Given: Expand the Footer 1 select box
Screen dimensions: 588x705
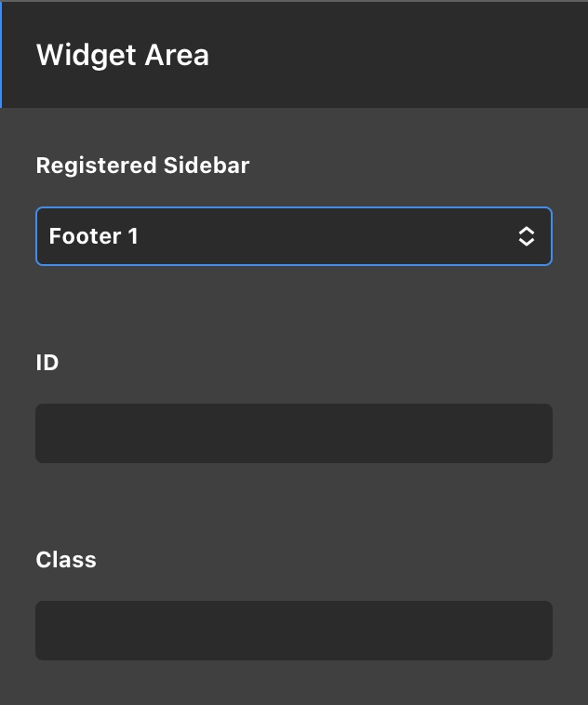Looking at the screenshot, I should coord(372,236).
